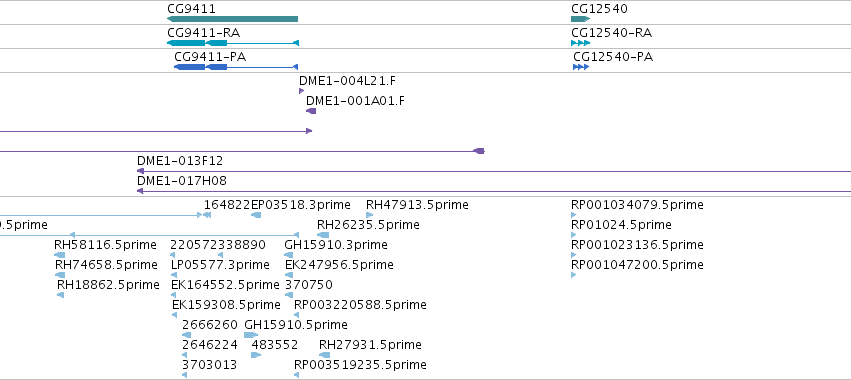Click the DME1-001A01.F purple glyph
Viewport: 851px width, 380px height.
click(x=311, y=111)
